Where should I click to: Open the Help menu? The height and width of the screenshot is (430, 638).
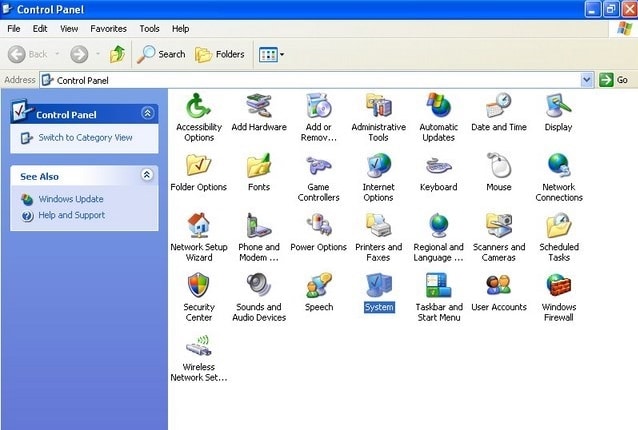coord(180,28)
